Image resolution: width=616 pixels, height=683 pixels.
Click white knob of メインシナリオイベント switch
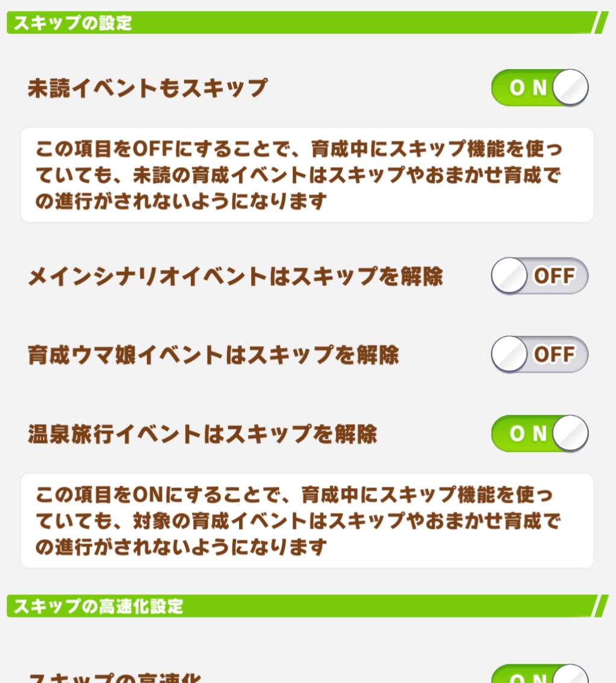click(x=509, y=276)
